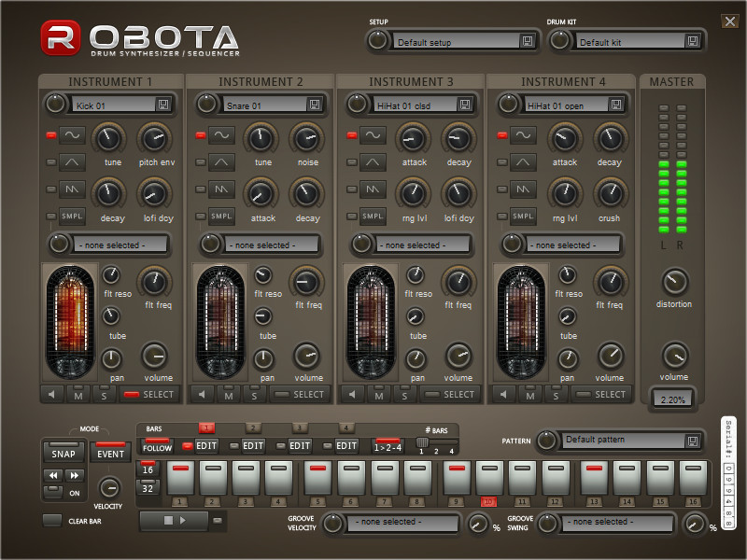Open the Pattern preset dropdown
Viewport: 747px width, 560px height.
621,440
